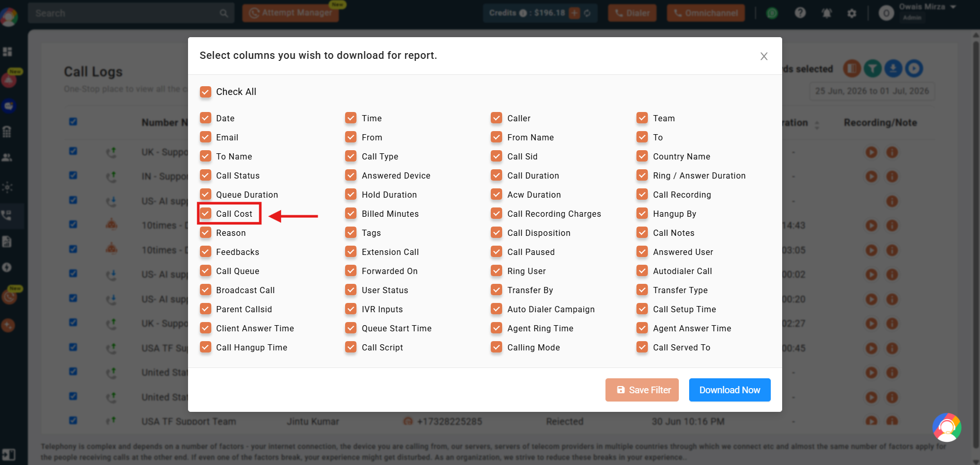
Task: Toggle the Country Name checkbox
Action: (642, 156)
